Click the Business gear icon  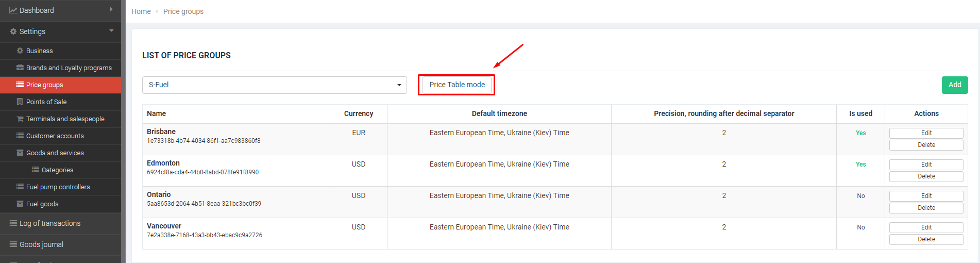click(20, 51)
